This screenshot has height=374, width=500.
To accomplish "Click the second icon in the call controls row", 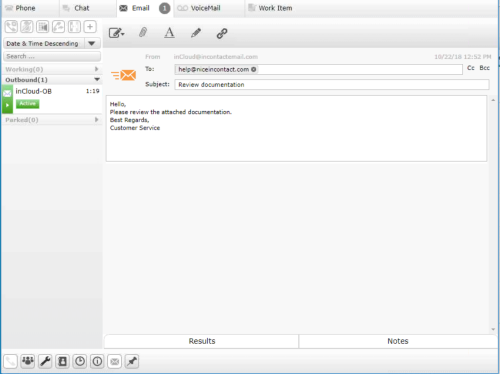I will [27, 27].
